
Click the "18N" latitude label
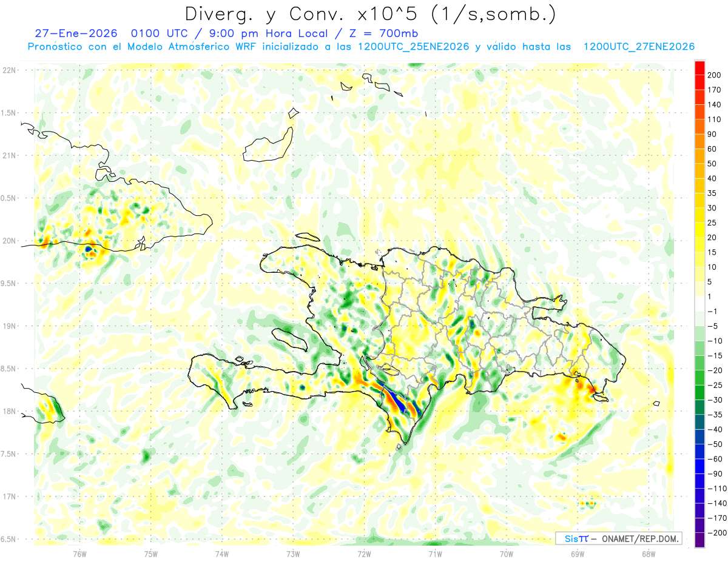[9, 411]
